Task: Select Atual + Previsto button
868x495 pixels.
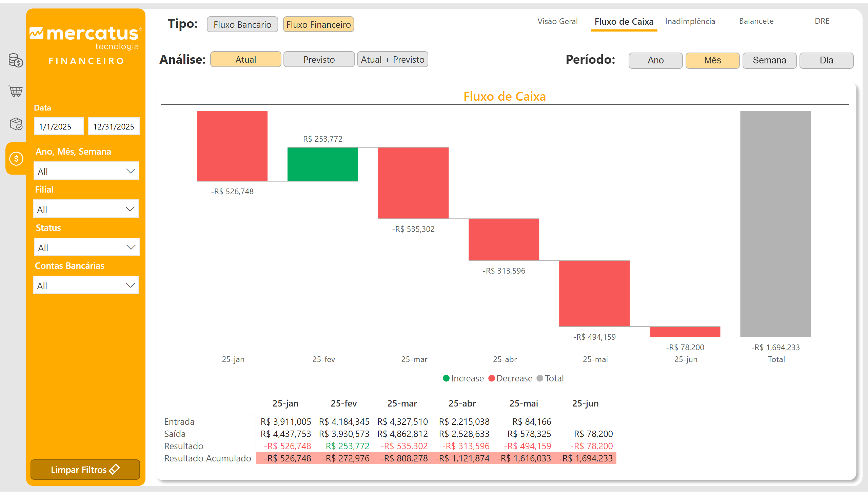Action: point(392,59)
